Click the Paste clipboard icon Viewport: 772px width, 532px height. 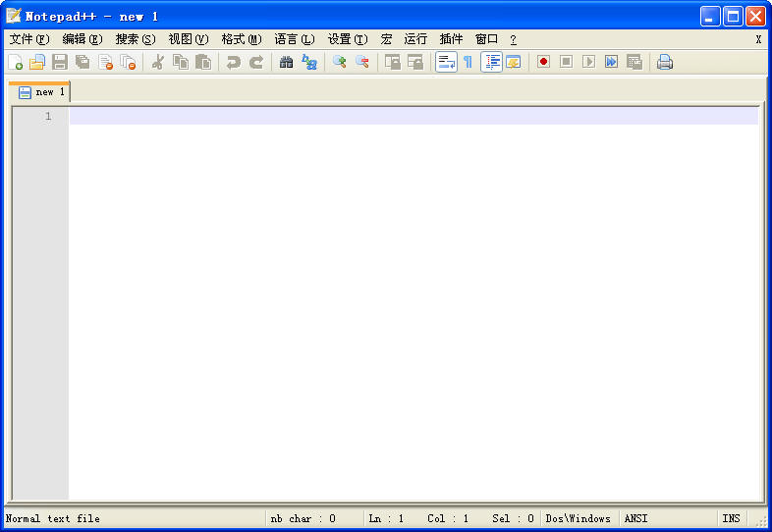pos(203,62)
